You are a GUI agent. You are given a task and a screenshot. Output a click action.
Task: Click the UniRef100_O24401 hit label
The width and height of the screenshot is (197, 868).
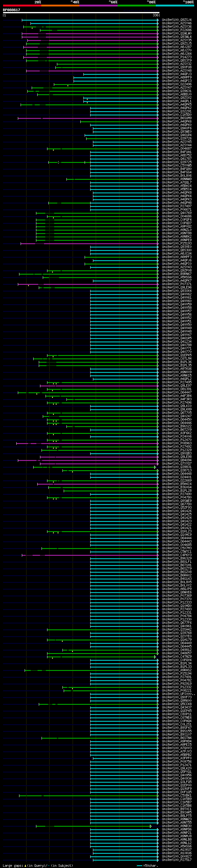tap(177, 477)
